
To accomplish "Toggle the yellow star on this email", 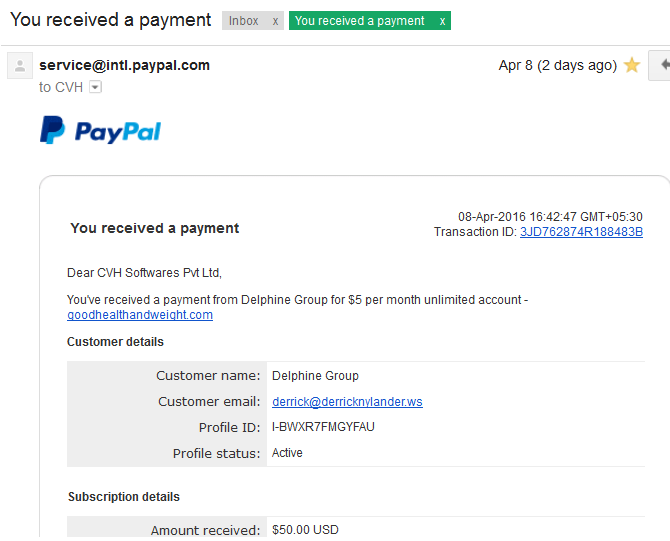I will pos(632,65).
